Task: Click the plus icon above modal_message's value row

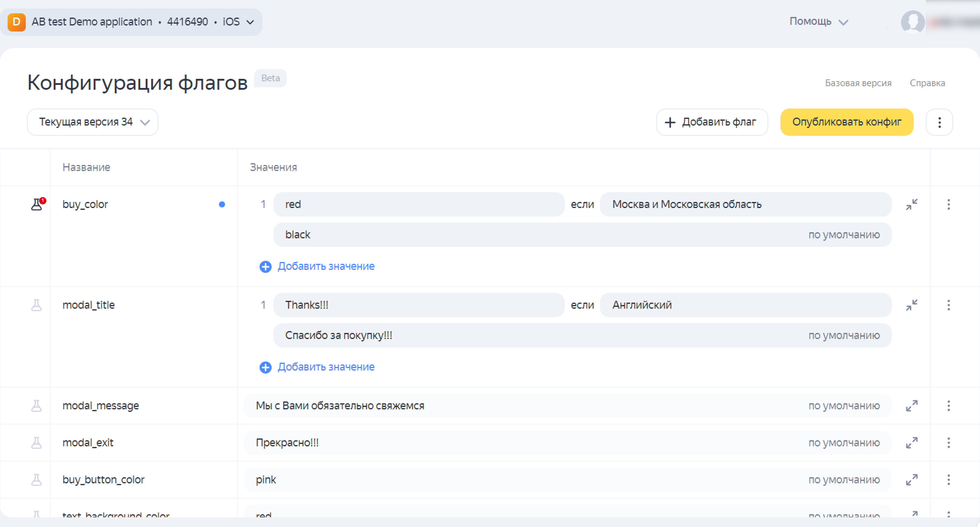Action: pyautogui.click(x=265, y=367)
